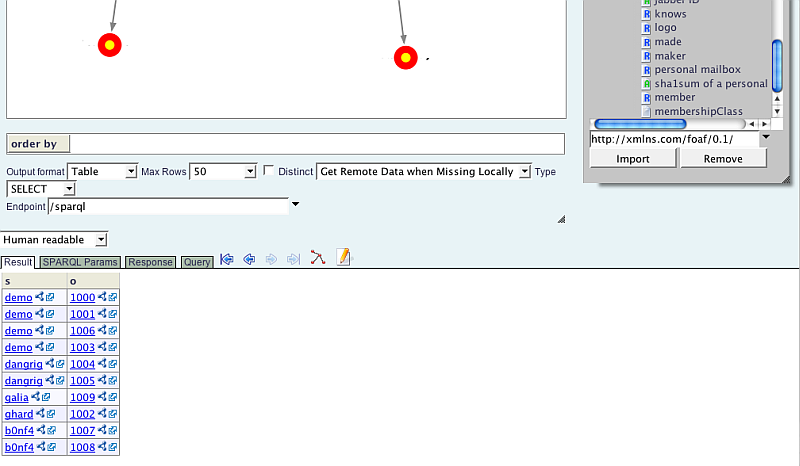Open the SELECT query type dropdown
This screenshot has width=800, height=466.
tap(41, 189)
